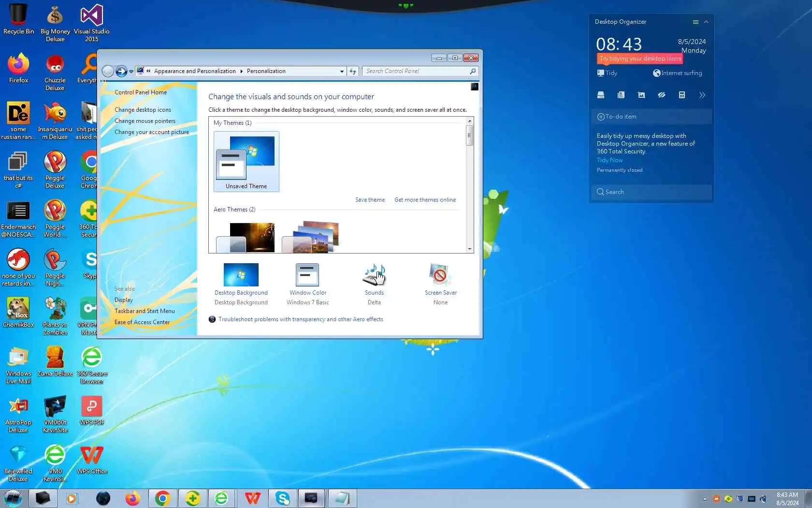Viewport: 812px width, 508px height.
Task: Click the Control Panel help icon
Action: coord(475,87)
